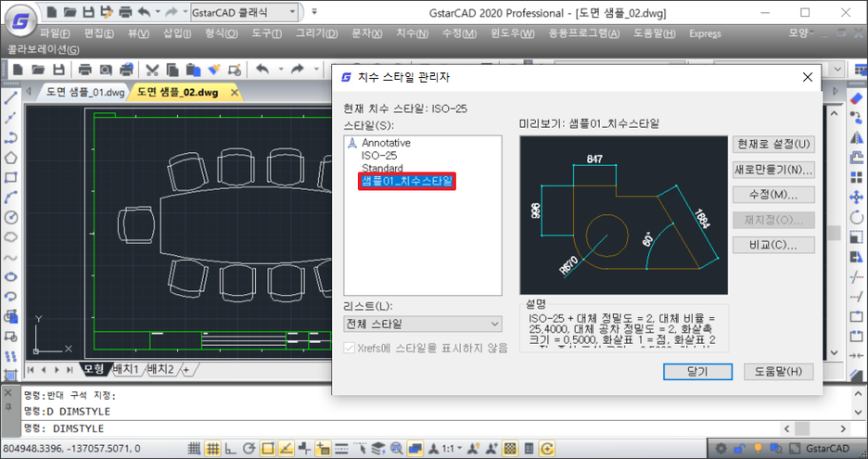Select the Rectangle draw tool
Screen dimensions: 868x459
(x=11, y=176)
